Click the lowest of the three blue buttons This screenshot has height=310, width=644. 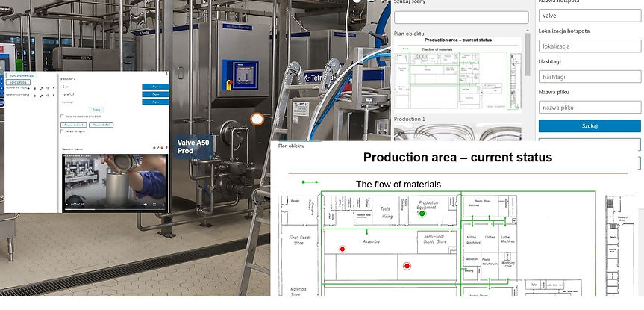[x=155, y=102]
